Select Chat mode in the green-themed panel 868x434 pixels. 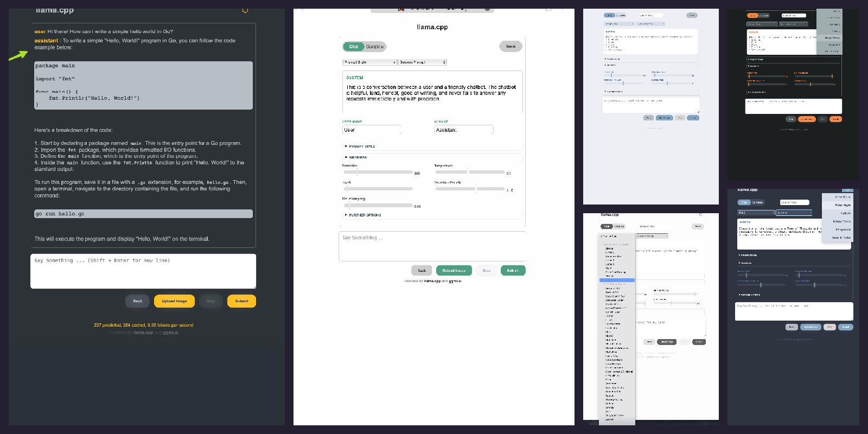point(353,47)
